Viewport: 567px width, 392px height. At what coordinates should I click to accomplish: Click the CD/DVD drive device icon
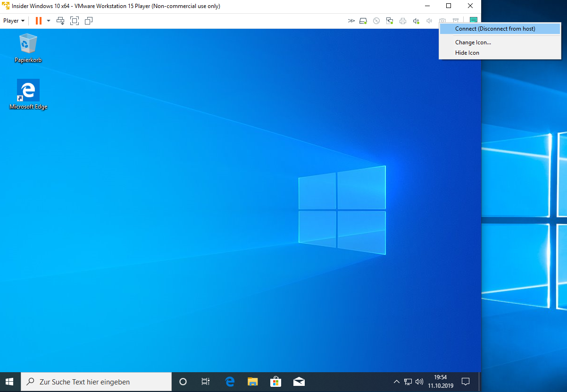tap(376, 21)
